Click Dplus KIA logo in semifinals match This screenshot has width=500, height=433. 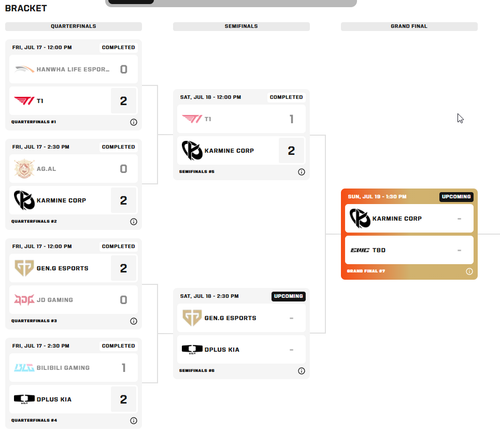[192, 349]
